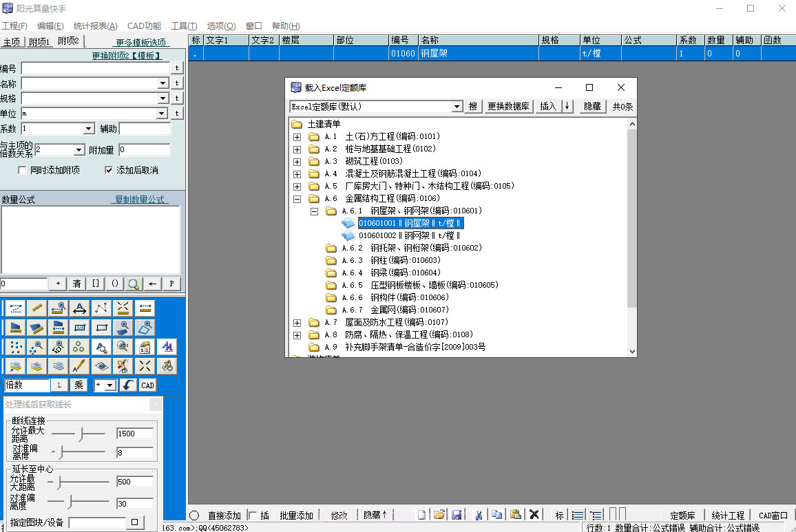796x532 pixels.
Task: Click the 乘 multiply button
Action: coord(78,385)
